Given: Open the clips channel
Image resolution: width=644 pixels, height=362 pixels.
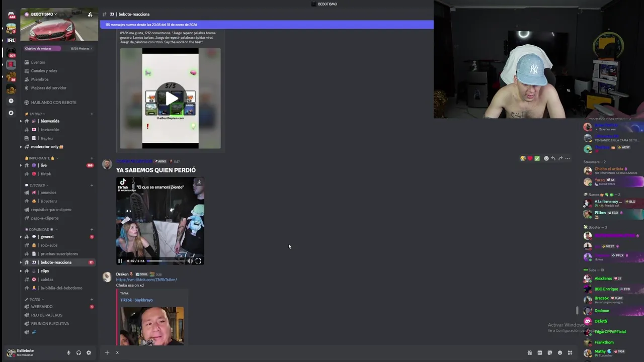Looking at the screenshot, I should pyautogui.click(x=58, y=271).
